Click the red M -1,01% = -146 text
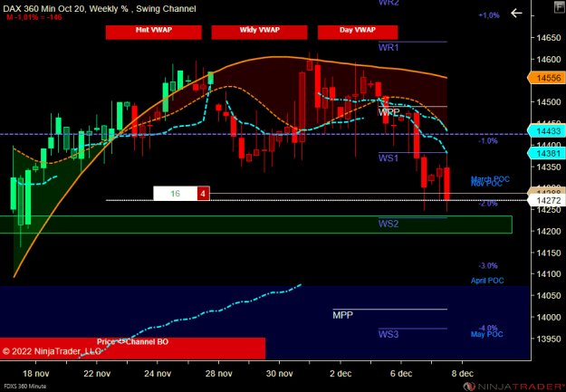 pyautogui.click(x=34, y=17)
